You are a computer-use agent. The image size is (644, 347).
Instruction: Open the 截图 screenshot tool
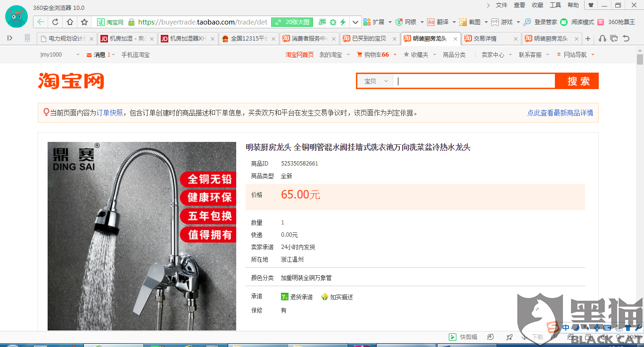[462, 22]
